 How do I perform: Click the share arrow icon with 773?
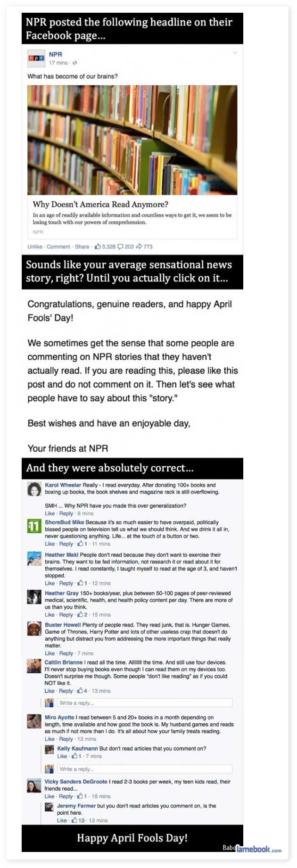[139, 247]
